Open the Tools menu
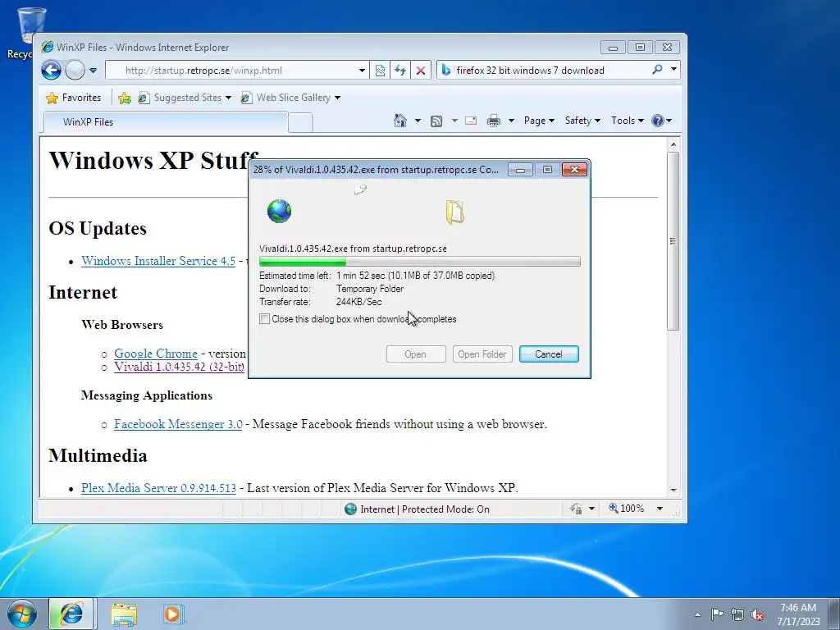 coord(627,121)
